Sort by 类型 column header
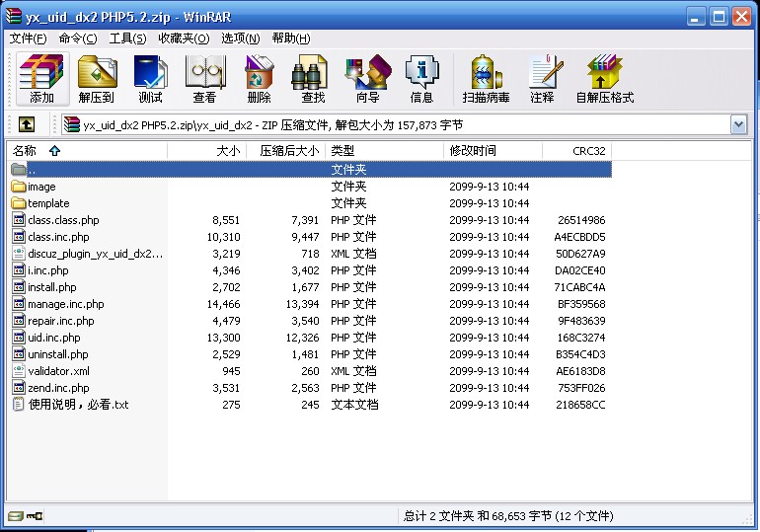This screenshot has width=760, height=532. (384, 151)
